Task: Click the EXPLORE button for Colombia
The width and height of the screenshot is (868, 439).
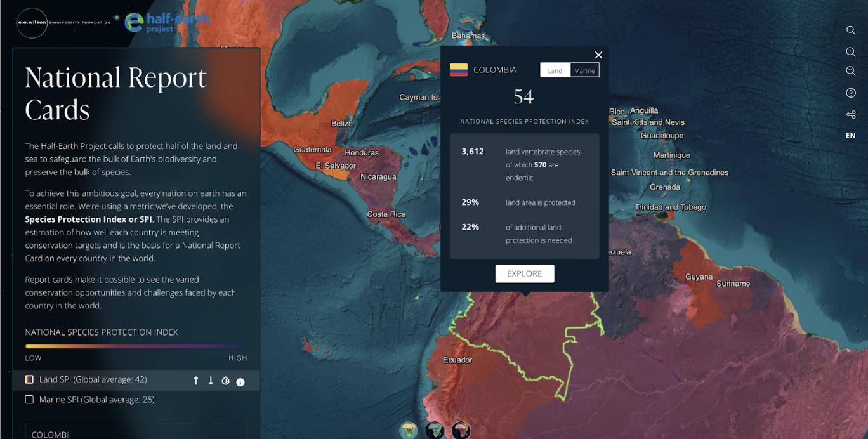Action: pos(525,273)
